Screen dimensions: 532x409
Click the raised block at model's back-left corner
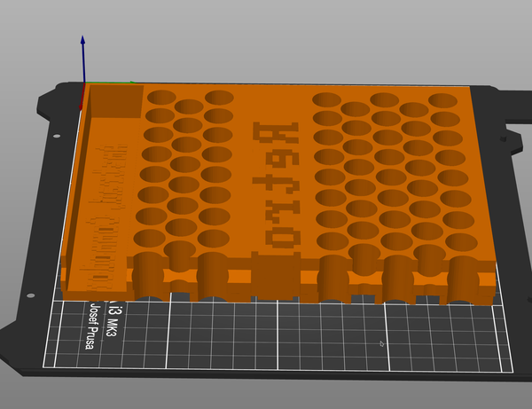coord(115,101)
